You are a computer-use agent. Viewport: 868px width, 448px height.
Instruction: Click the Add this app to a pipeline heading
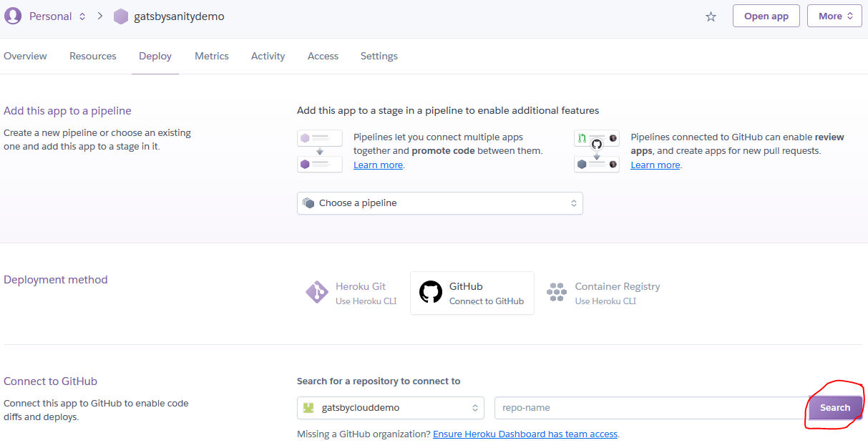click(68, 110)
